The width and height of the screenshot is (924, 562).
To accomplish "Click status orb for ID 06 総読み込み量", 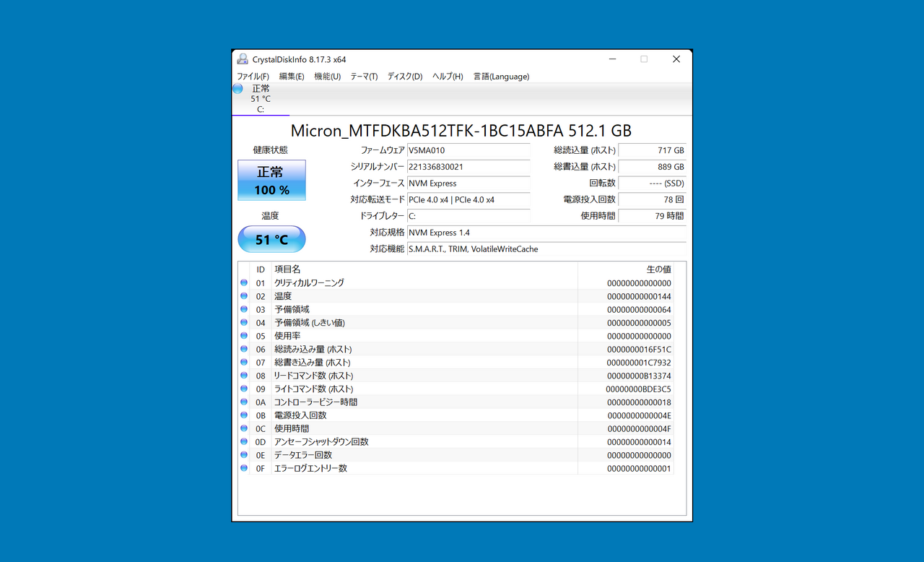I will pyautogui.click(x=244, y=349).
